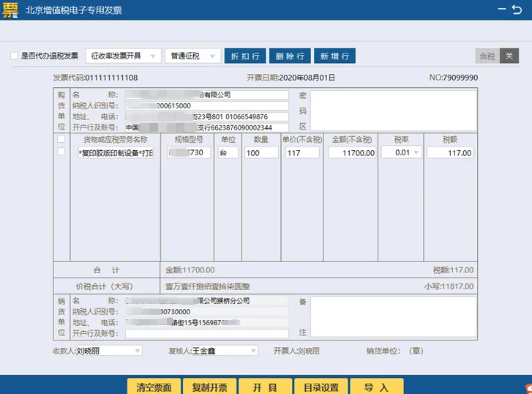Toggle the 含税 switch

click(497, 56)
